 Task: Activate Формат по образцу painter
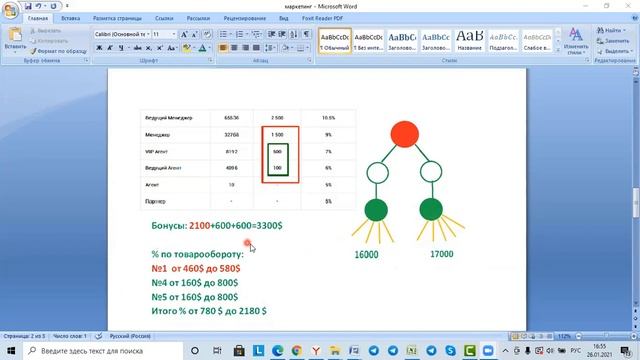pos(59,51)
